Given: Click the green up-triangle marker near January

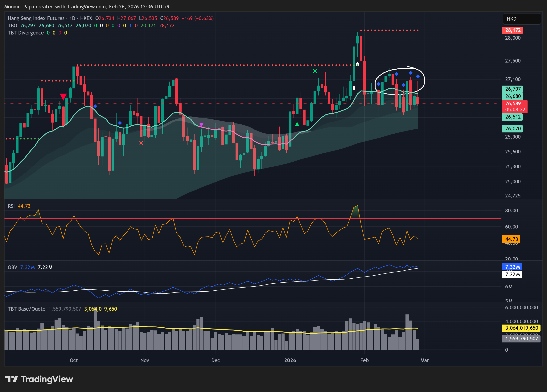Looking at the screenshot, I should (x=297, y=124).
